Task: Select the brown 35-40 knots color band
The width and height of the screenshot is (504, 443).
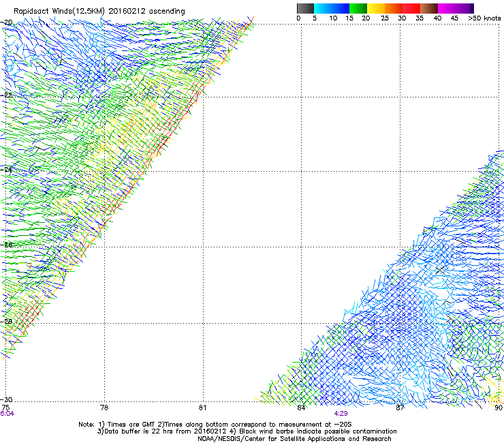Action: pos(429,8)
